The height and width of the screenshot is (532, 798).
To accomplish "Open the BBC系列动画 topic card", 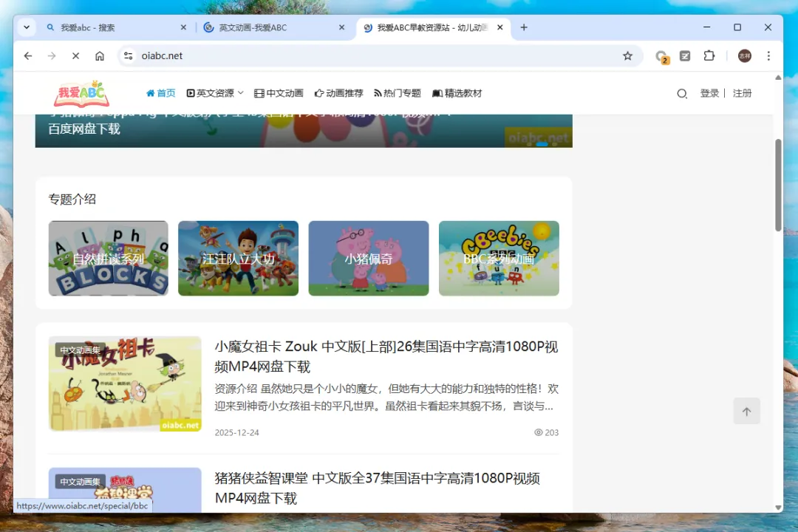I will click(499, 258).
